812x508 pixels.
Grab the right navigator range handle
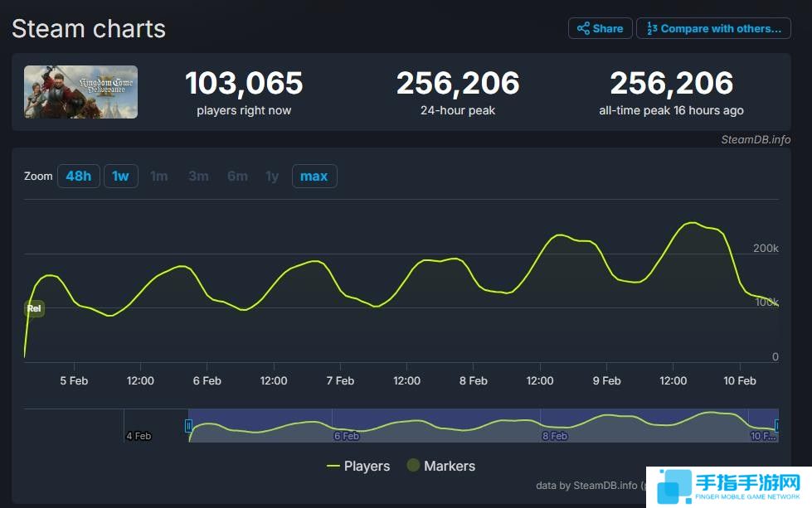[x=777, y=425]
